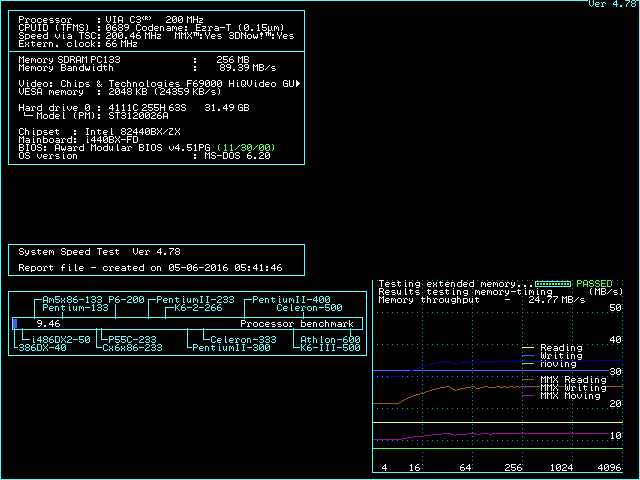Click the Celeron-333 reference marker
This screenshot has width=640, height=480.
click(x=243, y=340)
